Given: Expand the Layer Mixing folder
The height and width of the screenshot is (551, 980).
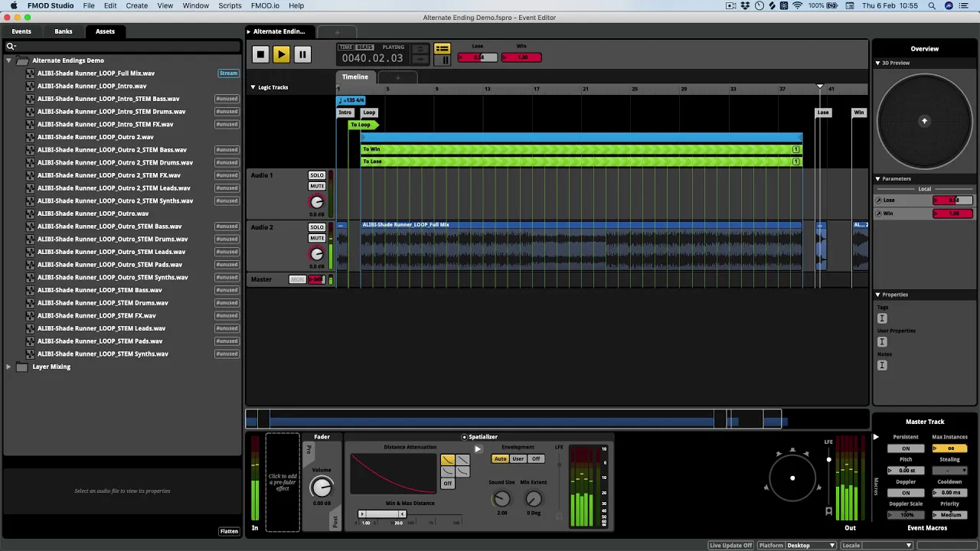Looking at the screenshot, I should tap(8, 367).
